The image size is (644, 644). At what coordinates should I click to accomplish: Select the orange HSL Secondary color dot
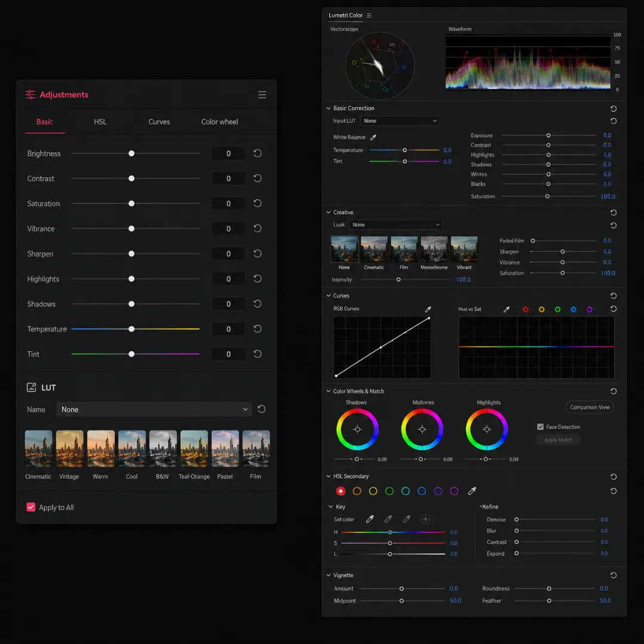click(x=357, y=491)
